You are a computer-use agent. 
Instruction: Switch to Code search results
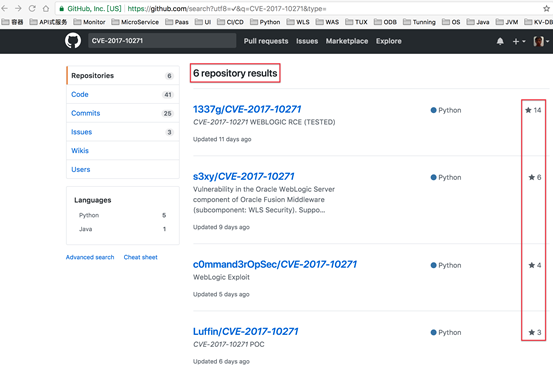pyautogui.click(x=123, y=94)
